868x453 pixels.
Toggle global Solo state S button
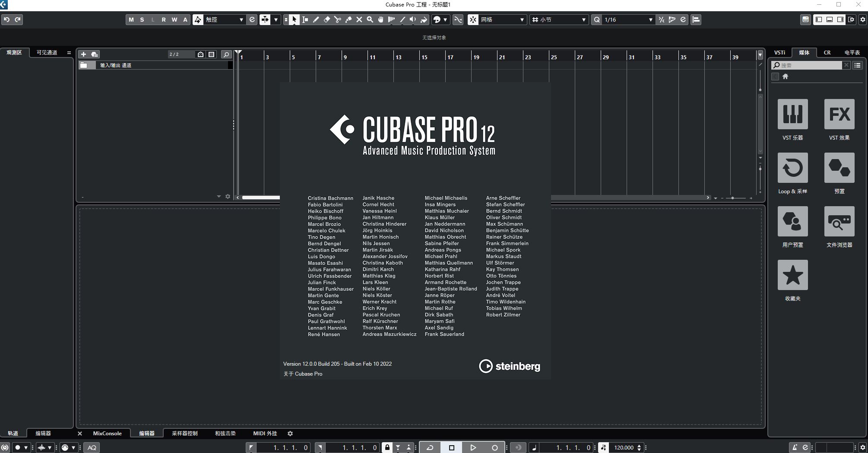(142, 19)
